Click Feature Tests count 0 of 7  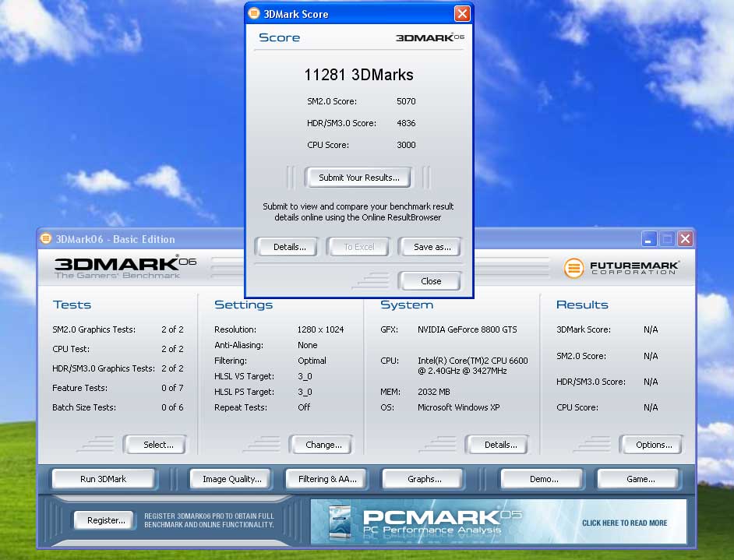[172, 388]
